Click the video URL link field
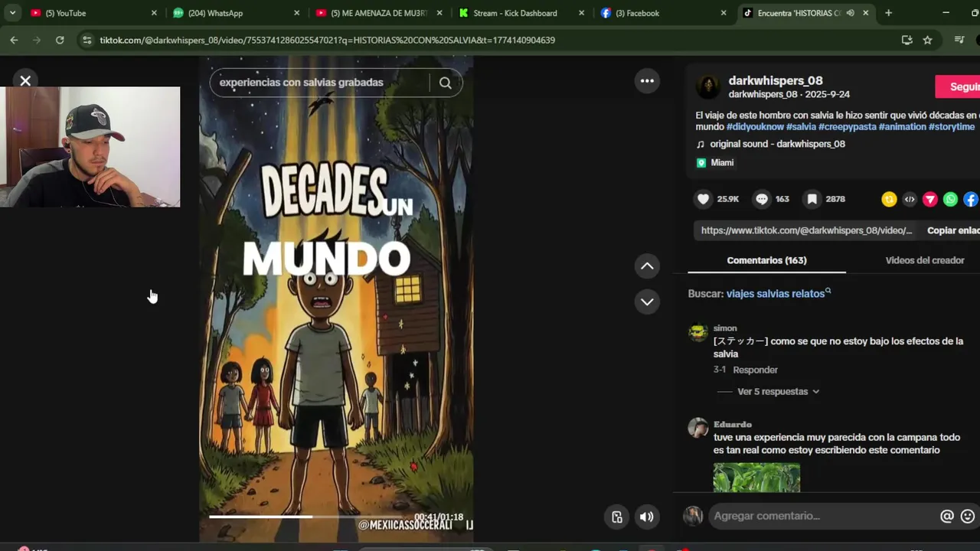The height and width of the screenshot is (551, 980). click(807, 230)
